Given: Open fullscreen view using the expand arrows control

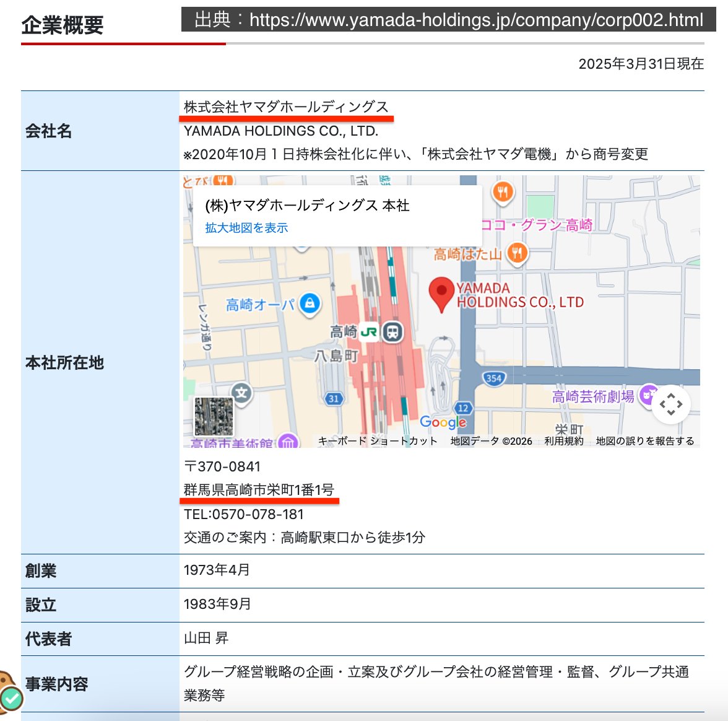Looking at the screenshot, I should point(671,404).
